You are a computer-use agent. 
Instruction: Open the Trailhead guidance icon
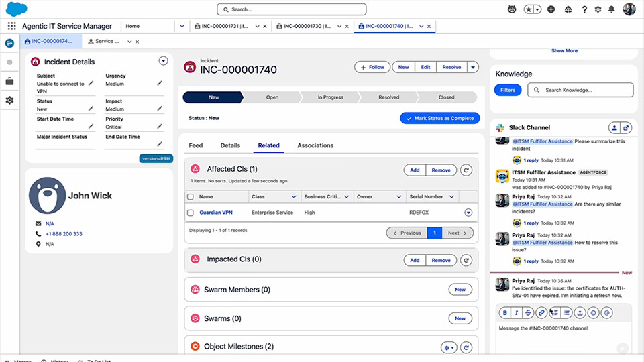tap(568, 9)
